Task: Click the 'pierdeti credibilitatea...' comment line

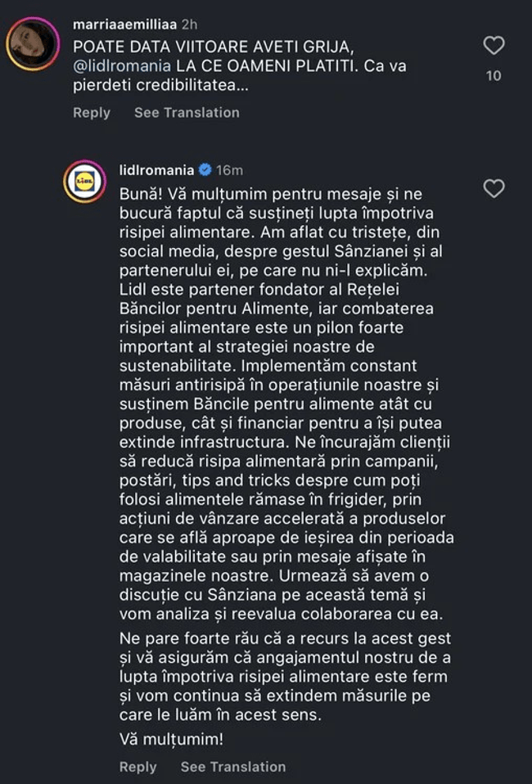Action: [160, 85]
